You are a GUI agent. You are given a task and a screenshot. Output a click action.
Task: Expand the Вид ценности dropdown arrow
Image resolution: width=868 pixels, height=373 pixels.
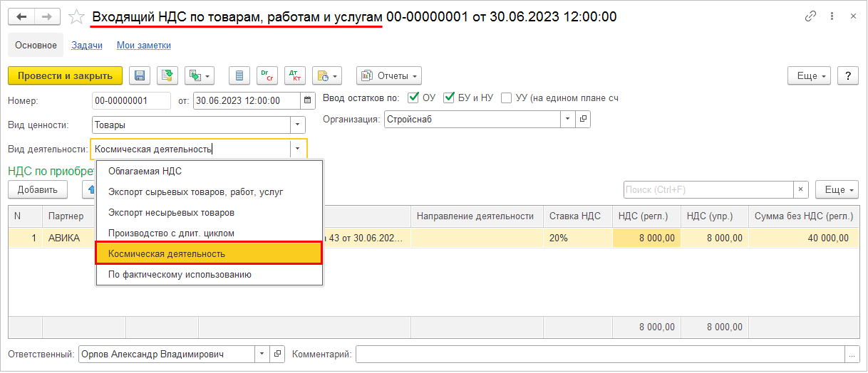[x=297, y=125]
